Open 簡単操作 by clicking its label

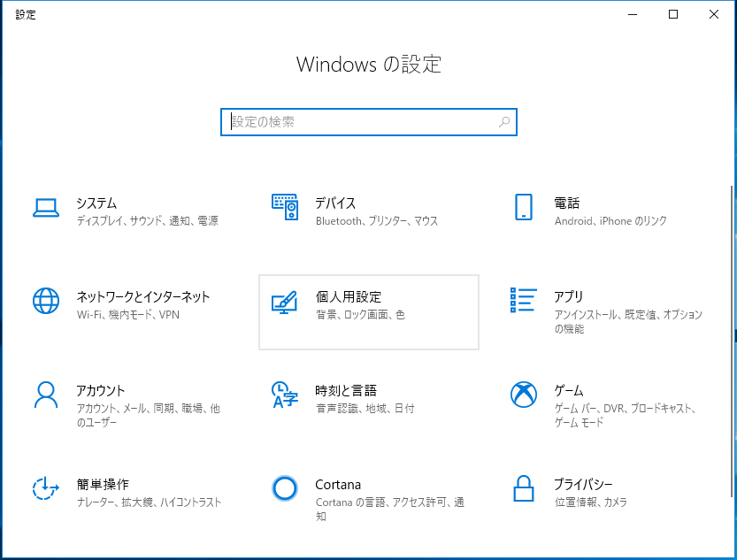coord(104,484)
